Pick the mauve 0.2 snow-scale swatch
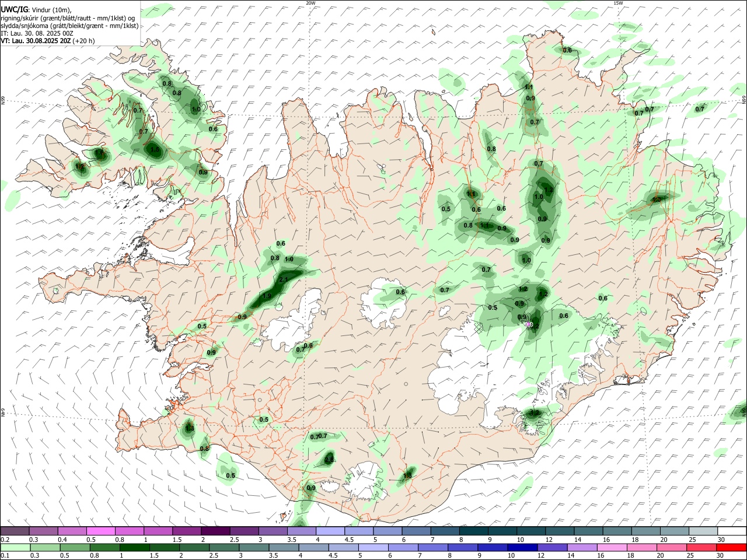 coord(15,531)
